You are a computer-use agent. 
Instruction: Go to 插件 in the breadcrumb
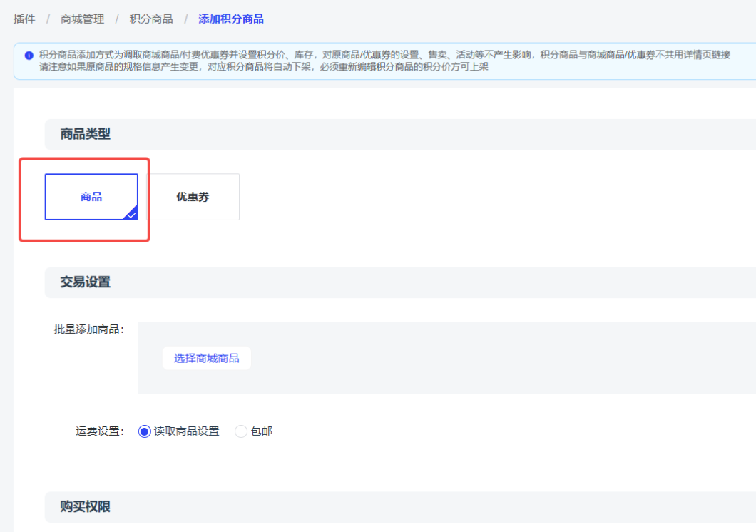tap(24, 19)
